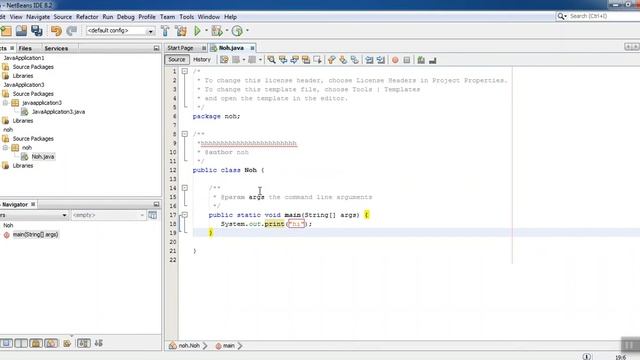This screenshot has width=640, height=360.
Task: Click the Redo arrow icon
Action: tap(71, 31)
